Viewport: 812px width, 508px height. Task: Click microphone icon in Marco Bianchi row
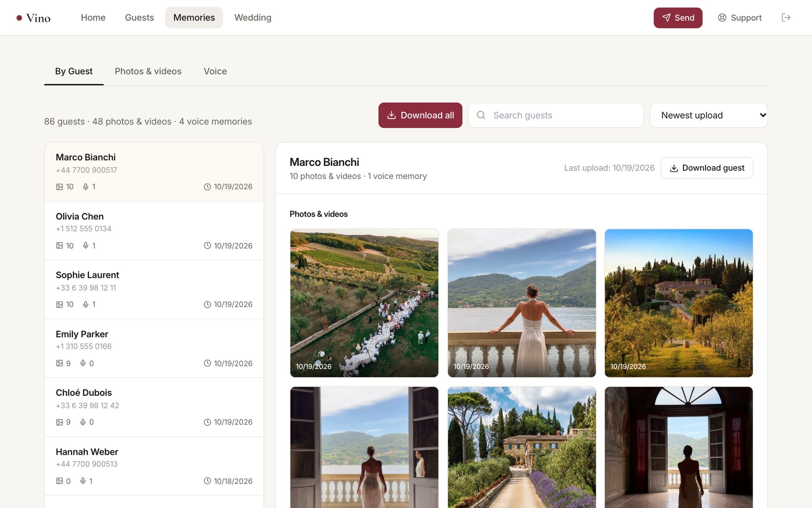86,187
